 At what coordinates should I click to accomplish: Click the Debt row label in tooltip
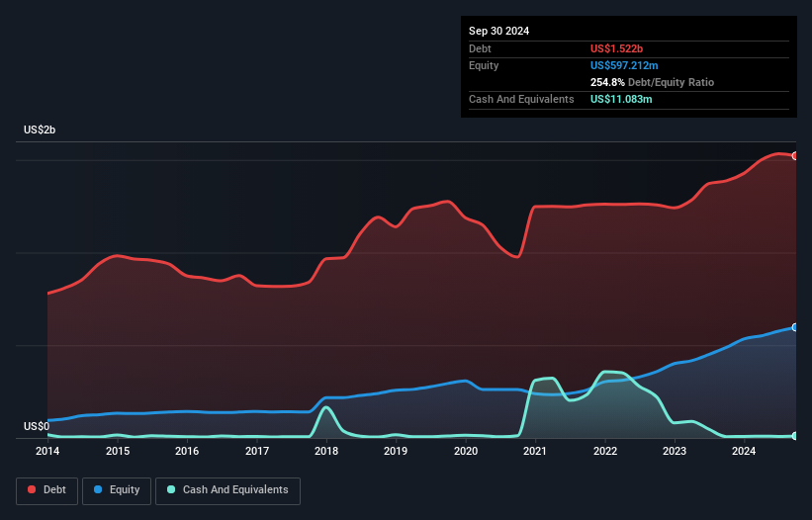[480, 48]
